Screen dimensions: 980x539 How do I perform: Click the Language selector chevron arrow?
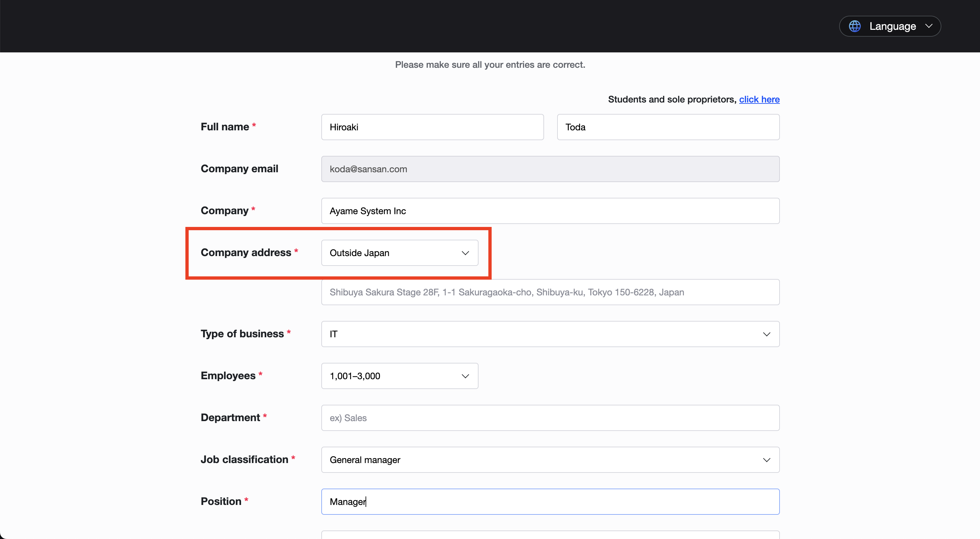(929, 26)
